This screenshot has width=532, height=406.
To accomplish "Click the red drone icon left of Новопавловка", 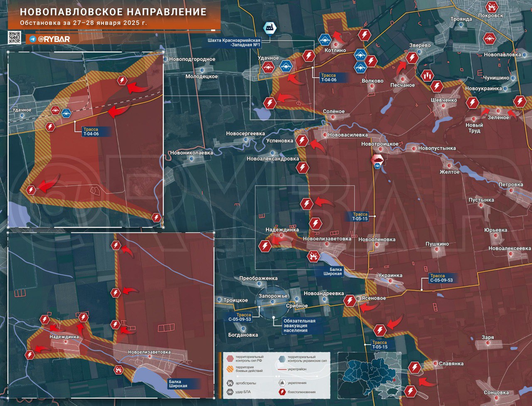I will pos(489,39).
